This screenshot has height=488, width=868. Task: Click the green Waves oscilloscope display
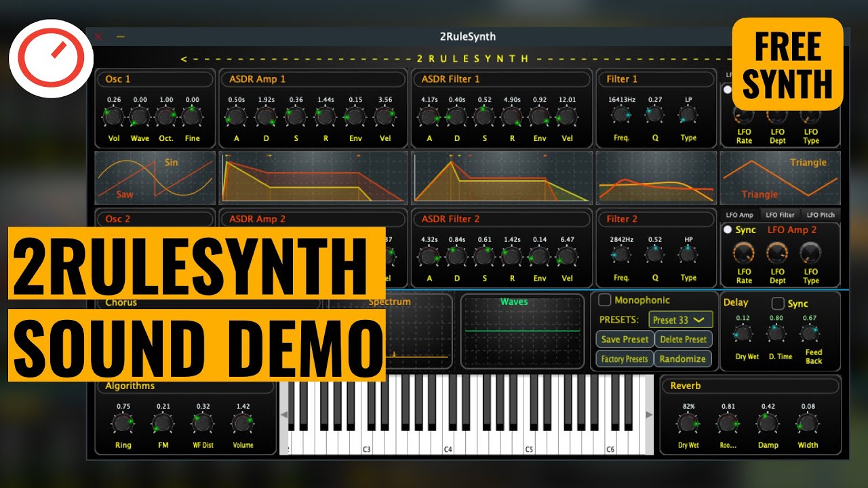point(522,331)
